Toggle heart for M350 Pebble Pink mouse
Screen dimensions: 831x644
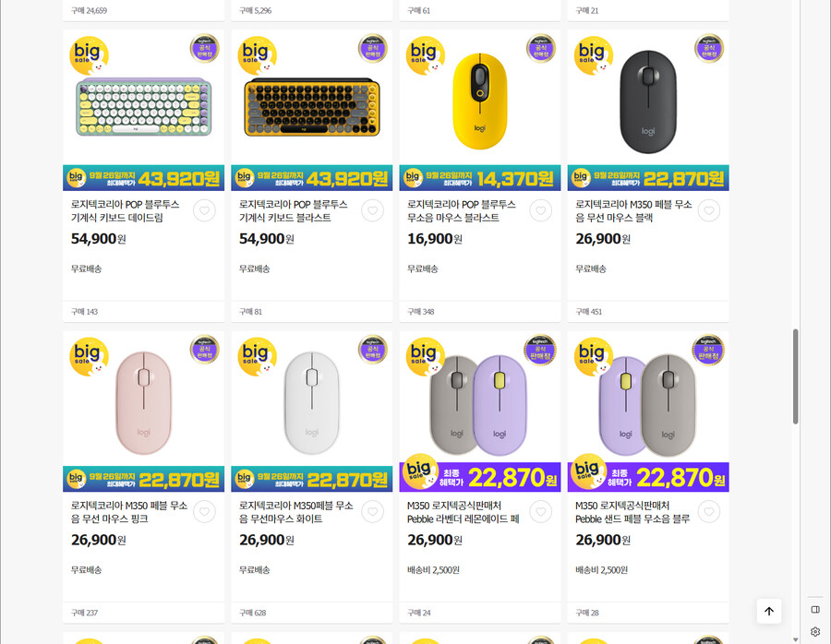point(204,512)
